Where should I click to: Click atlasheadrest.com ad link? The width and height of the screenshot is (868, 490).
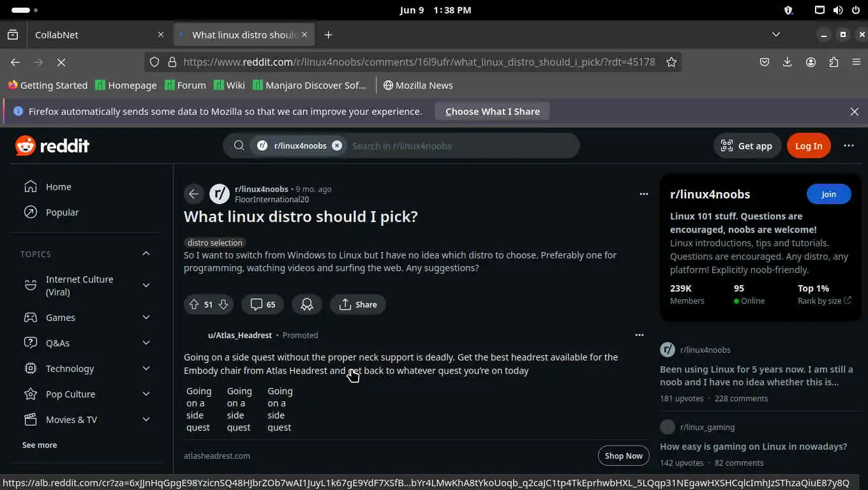(217, 456)
